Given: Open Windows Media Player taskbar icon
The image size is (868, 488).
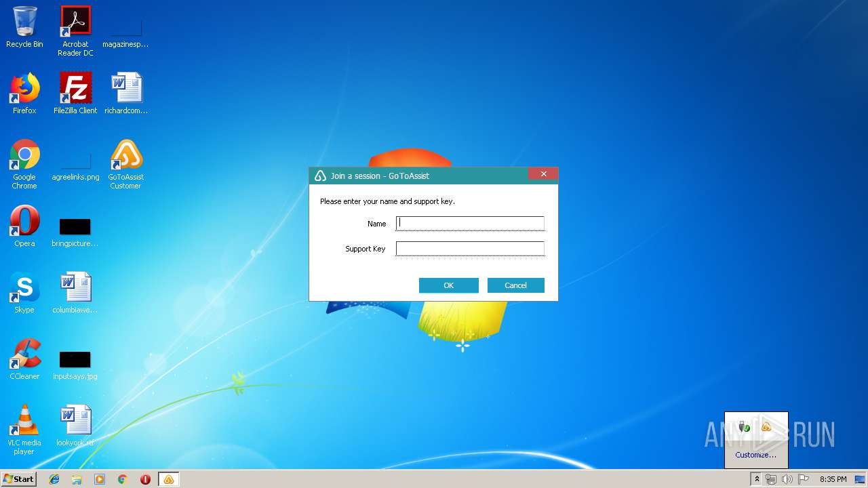Looking at the screenshot, I should point(100,479).
